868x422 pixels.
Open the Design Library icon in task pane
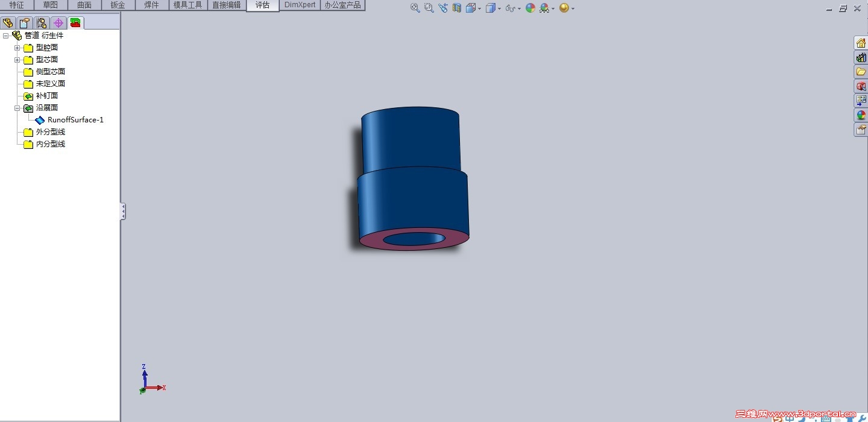coord(861,57)
